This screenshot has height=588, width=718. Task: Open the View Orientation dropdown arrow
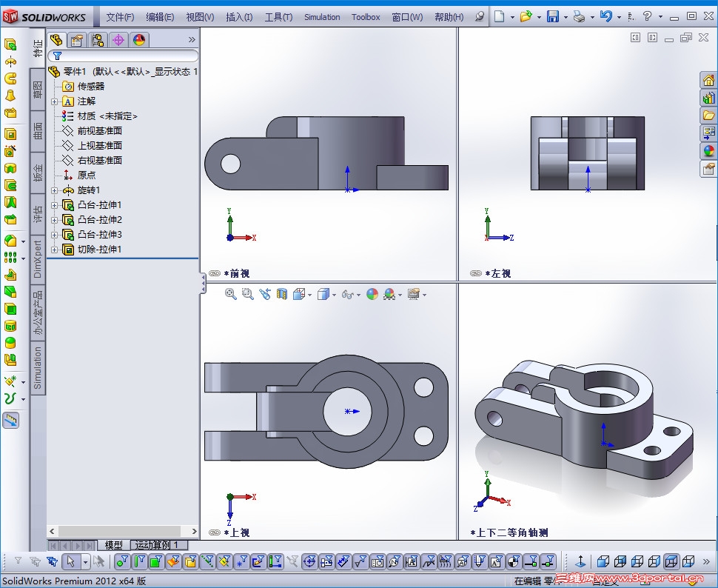point(310,295)
